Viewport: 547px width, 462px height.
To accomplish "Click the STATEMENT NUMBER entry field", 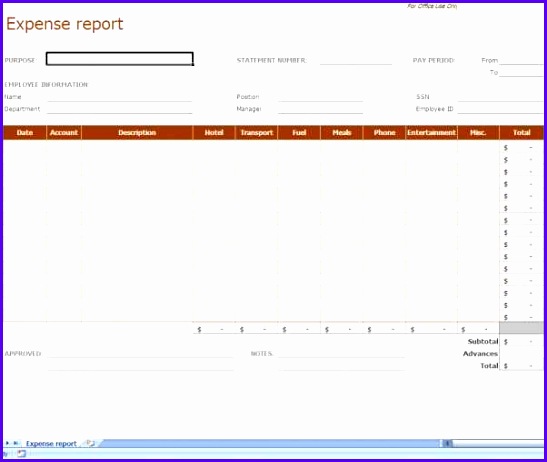I will [356, 60].
